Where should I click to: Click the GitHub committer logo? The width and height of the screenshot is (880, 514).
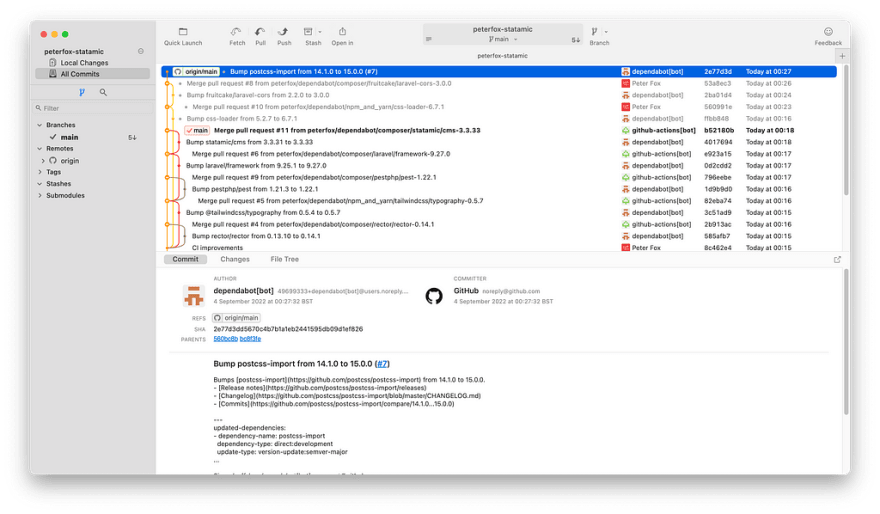[434, 296]
